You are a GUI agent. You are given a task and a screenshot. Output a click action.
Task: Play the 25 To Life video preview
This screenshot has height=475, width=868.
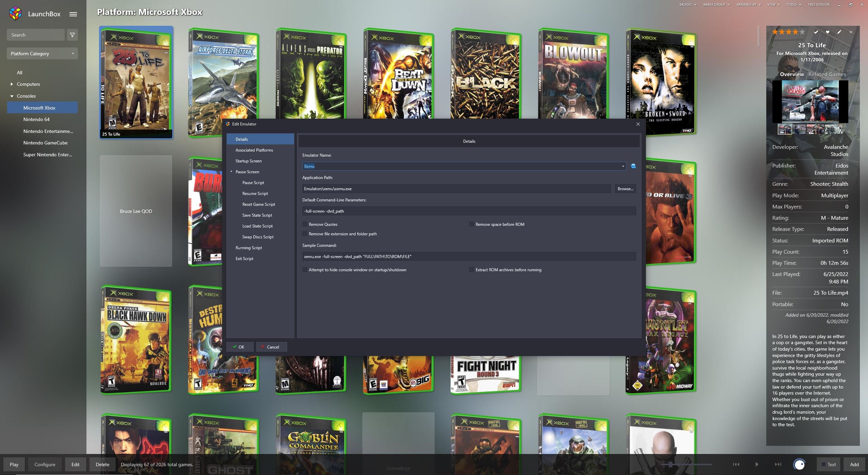tap(810, 102)
